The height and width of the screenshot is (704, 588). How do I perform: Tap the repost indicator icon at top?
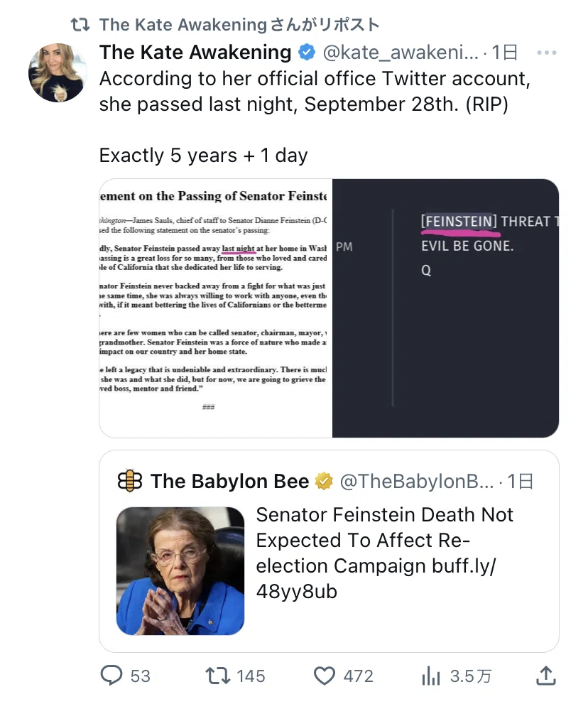coord(81,25)
